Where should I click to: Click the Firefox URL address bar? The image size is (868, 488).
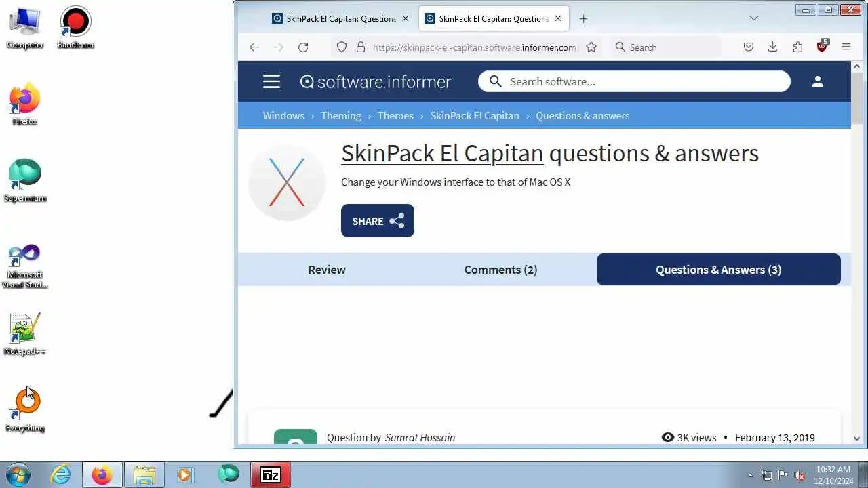pyautogui.click(x=475, y=47)
